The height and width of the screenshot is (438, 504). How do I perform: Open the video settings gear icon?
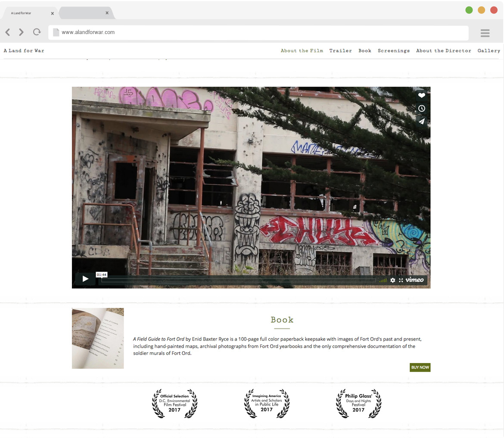[392, 280]
